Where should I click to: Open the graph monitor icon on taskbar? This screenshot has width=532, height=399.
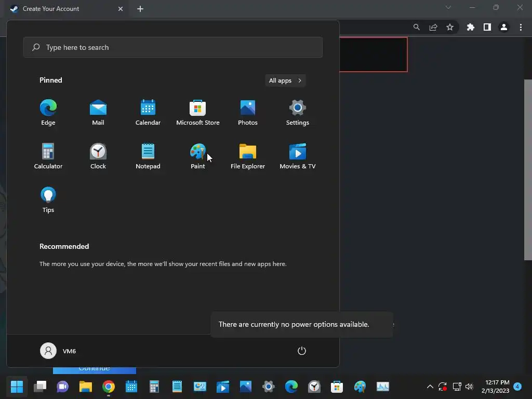coord(383,387)
